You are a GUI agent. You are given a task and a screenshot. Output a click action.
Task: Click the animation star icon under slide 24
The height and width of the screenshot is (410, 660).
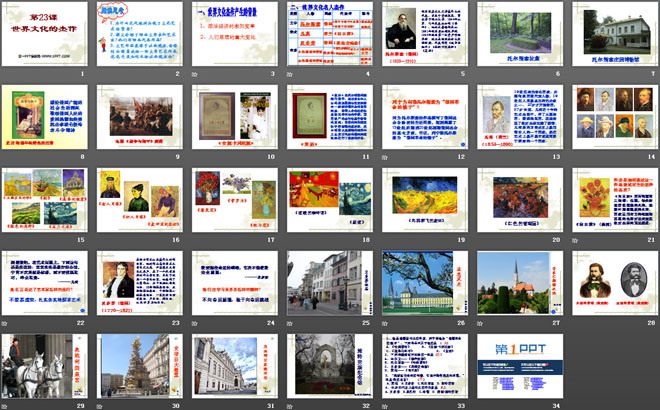(194, 323)
